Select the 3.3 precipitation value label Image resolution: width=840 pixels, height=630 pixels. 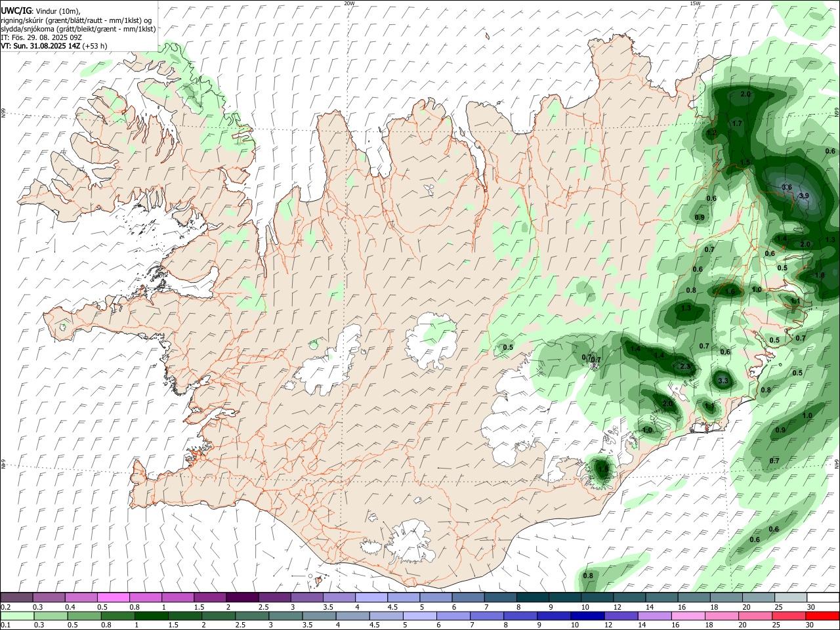(723, 381)
